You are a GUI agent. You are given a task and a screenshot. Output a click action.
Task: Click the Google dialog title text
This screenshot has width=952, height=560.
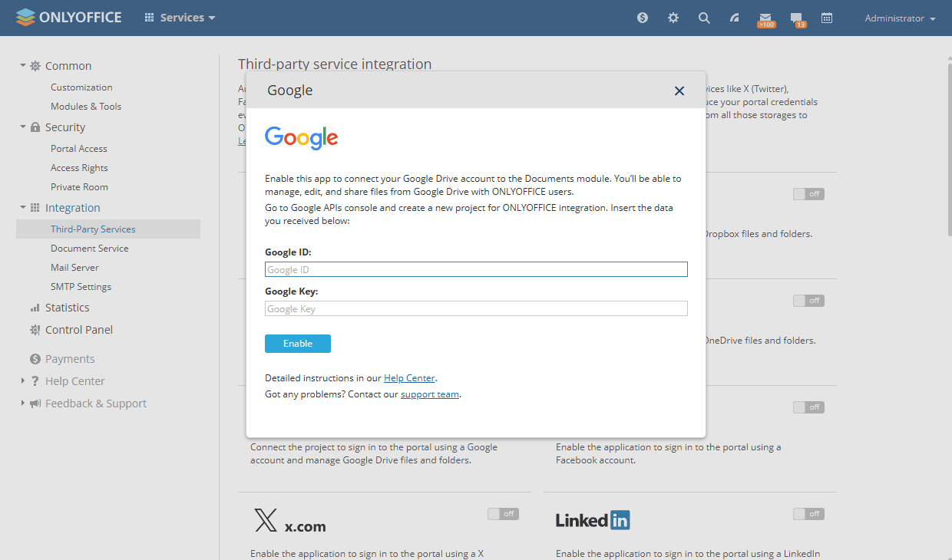click(x=290, y=91)
